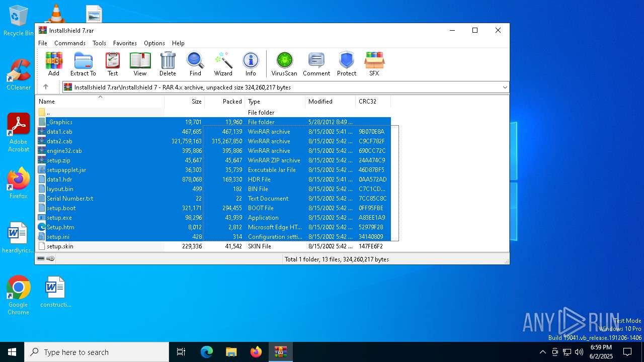Select setup.ini file
644x362 pixels.
(213, 236)
